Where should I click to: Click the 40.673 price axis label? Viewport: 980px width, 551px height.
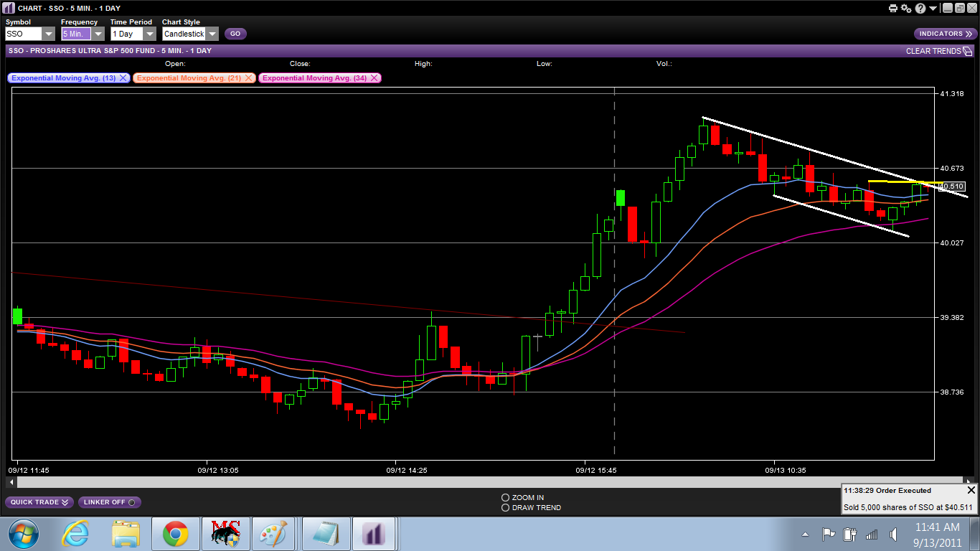point(952,169)
